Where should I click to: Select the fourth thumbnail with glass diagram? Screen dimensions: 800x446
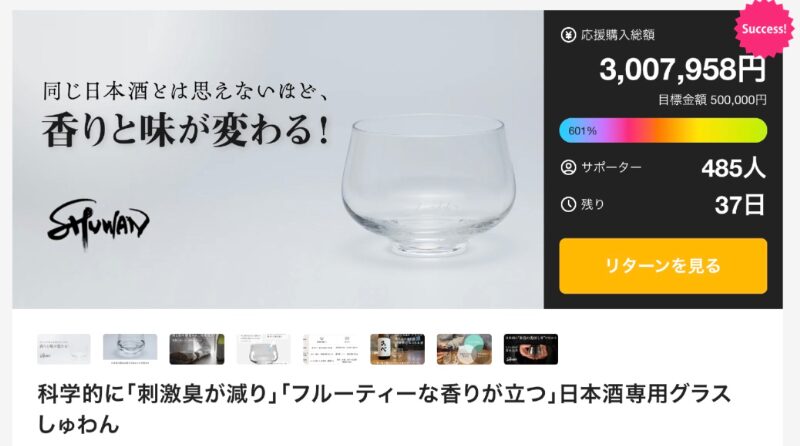coord(264,349)
